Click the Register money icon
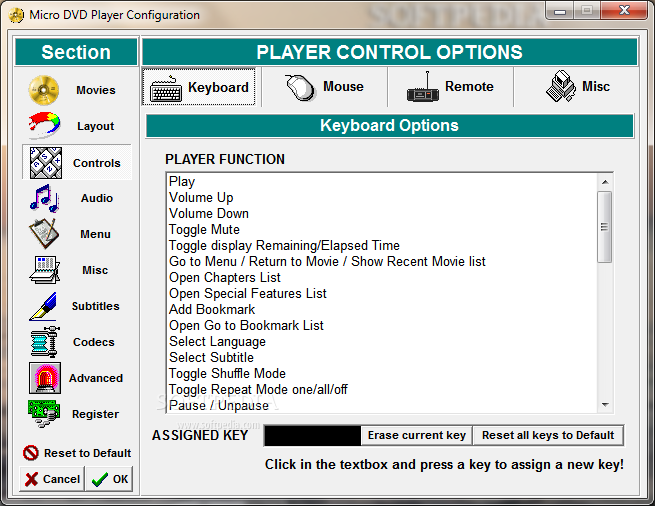 pos(44,414)
